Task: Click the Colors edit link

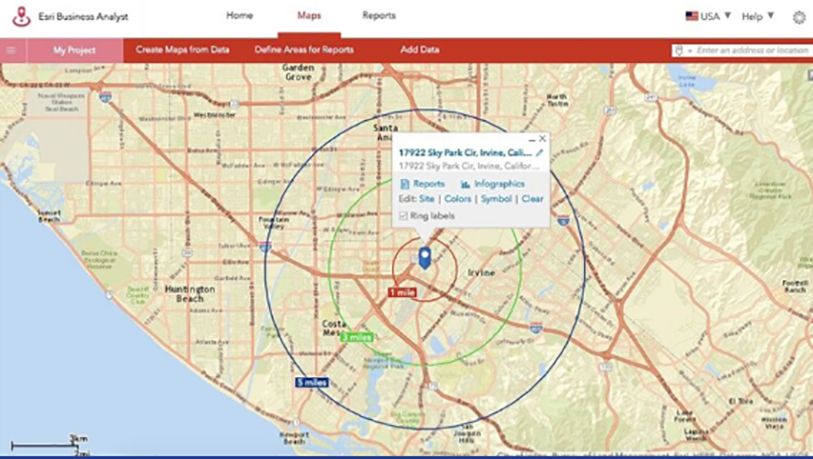Action: coord(458,199)
